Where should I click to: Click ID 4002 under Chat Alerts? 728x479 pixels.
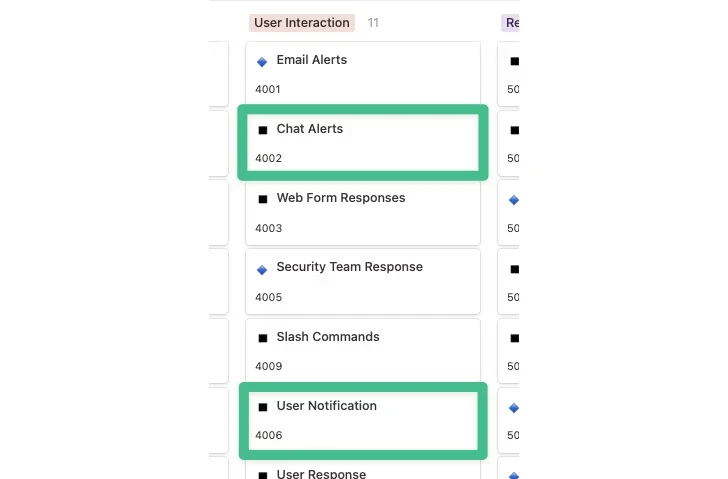(x=268, y=158)
